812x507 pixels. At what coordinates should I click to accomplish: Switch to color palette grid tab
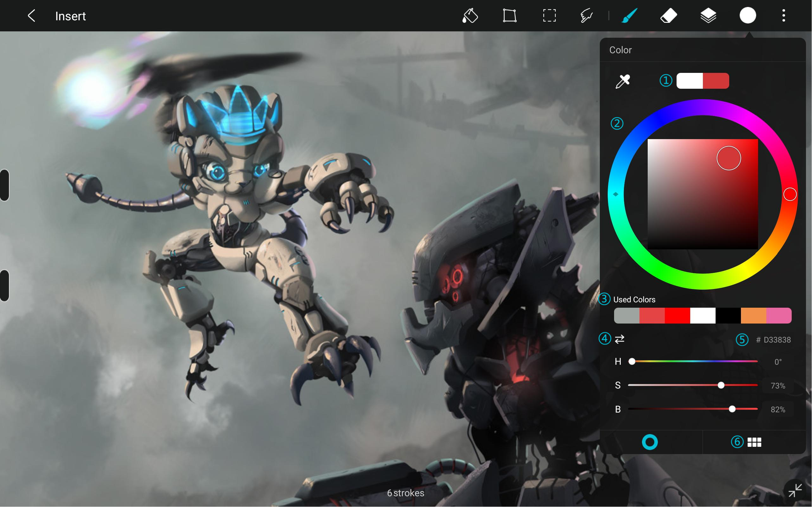click(x=755, y=442)
